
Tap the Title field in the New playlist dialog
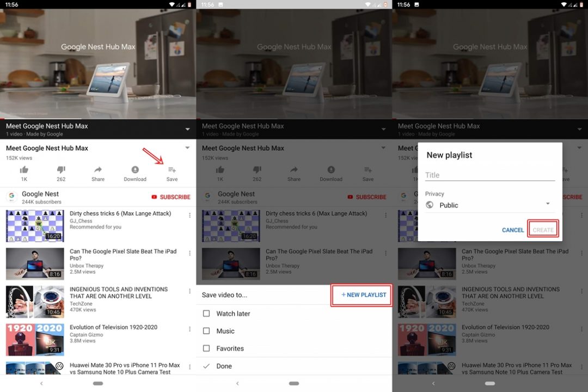[490, 175]
